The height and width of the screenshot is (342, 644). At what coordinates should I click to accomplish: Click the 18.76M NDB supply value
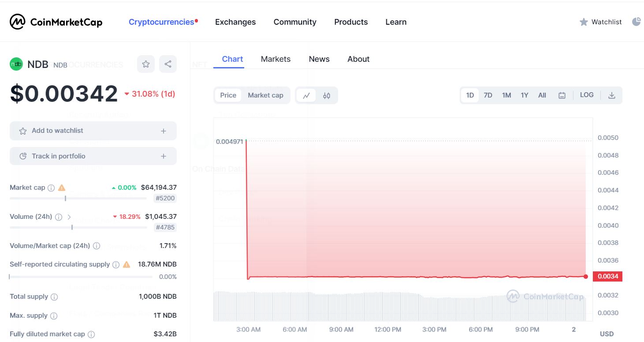click(157, 264)
